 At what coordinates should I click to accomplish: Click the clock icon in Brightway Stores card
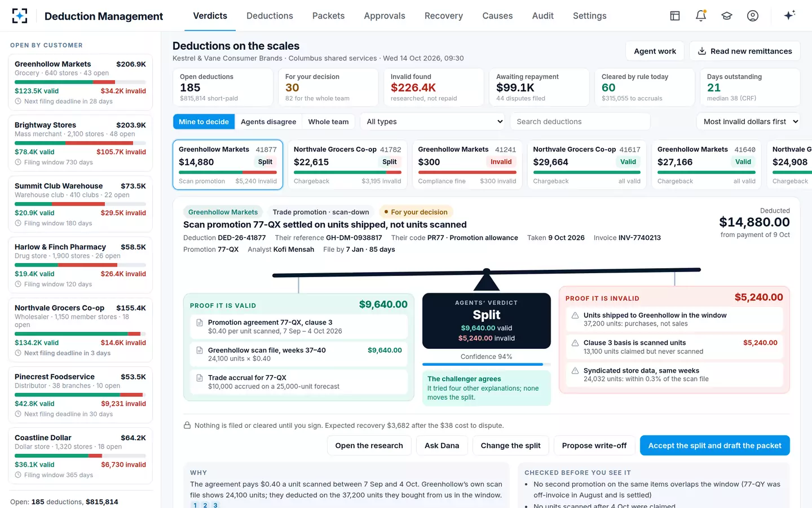click(18, 163)
